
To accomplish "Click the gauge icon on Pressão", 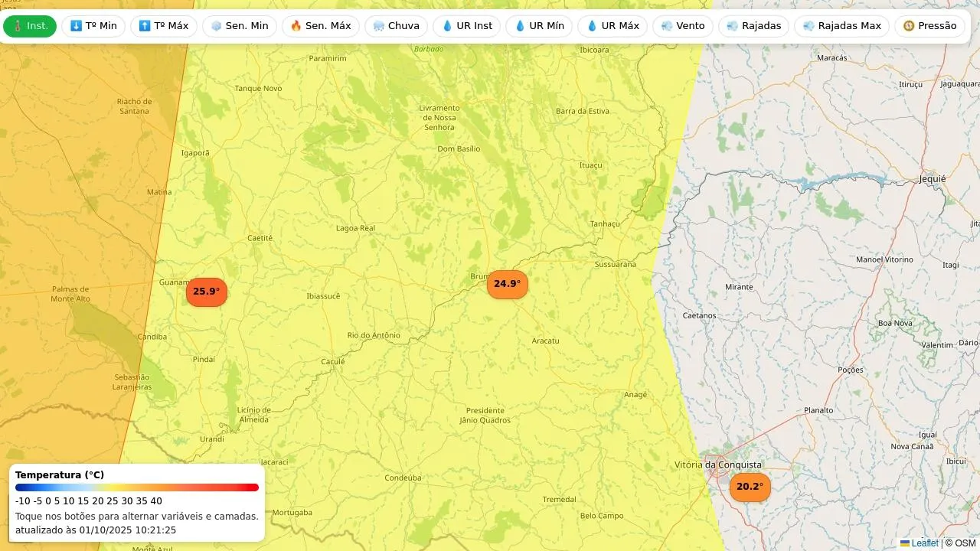I will tap(909, 26).
